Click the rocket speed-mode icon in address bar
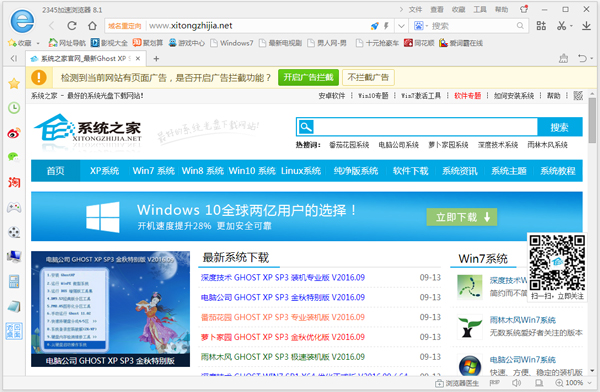Screen dimensions: 600x392 tap(375, 26)
